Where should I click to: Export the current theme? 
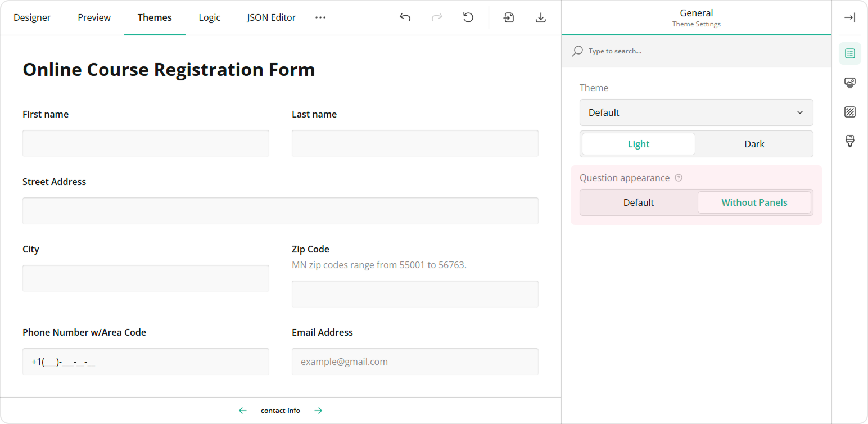pyautogui.click(x=541, y=17)
